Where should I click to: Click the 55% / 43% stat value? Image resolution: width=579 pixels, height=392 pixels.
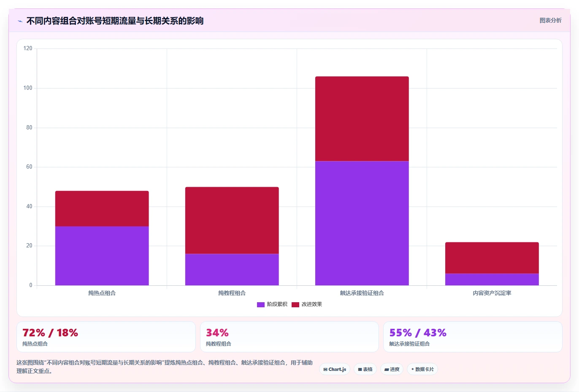point(418,333)
